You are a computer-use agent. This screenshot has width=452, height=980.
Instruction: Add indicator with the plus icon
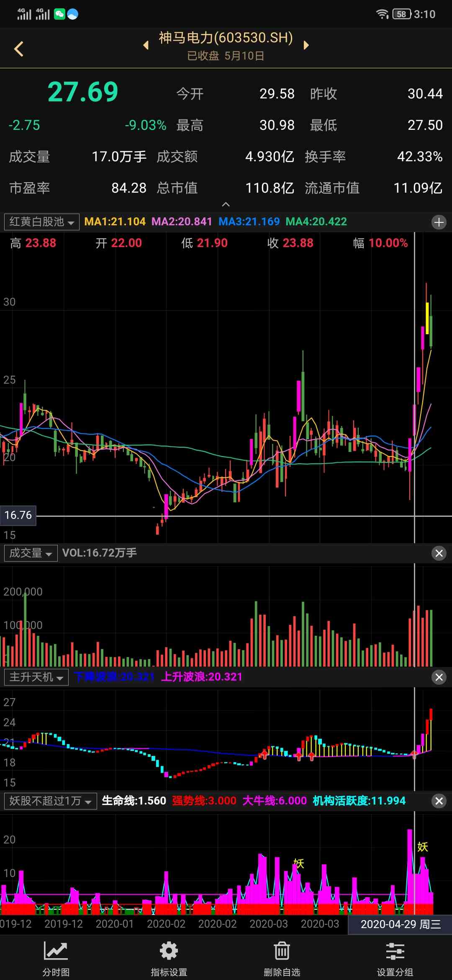click(x=439, y=222)
